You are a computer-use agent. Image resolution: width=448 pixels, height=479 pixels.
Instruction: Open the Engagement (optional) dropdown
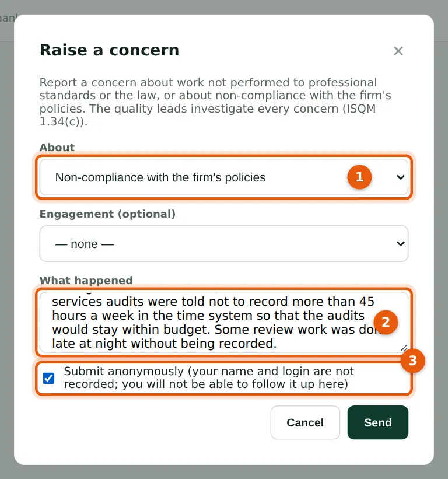pos(224,244)
